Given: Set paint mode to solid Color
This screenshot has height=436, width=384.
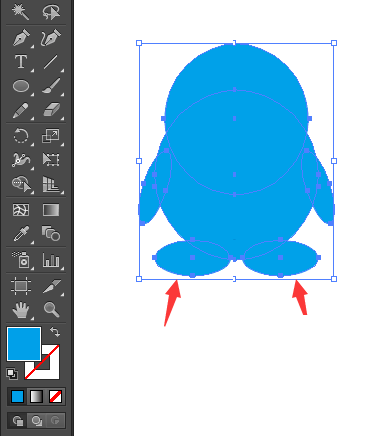Looking at the screenshot, I should (17, 397).
